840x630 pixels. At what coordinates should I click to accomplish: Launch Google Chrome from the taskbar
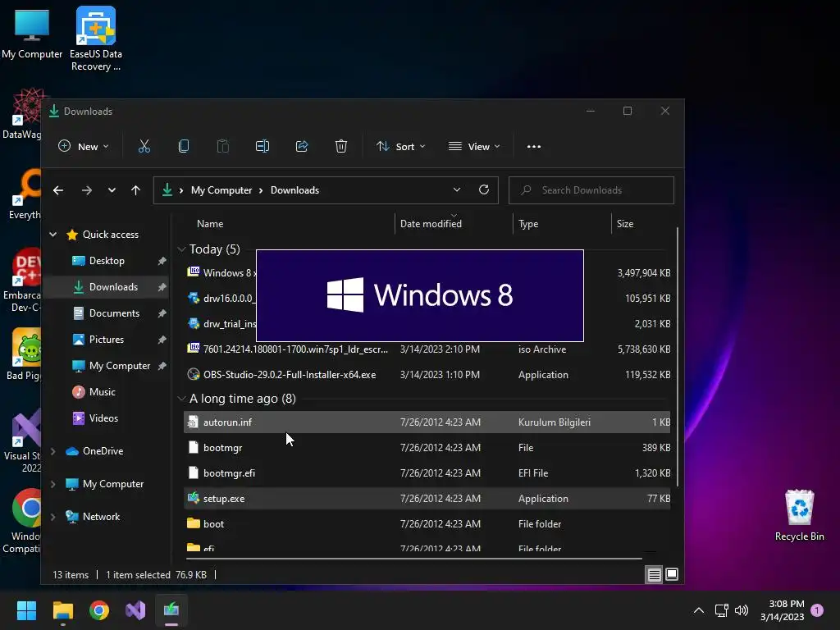point(99,610)
